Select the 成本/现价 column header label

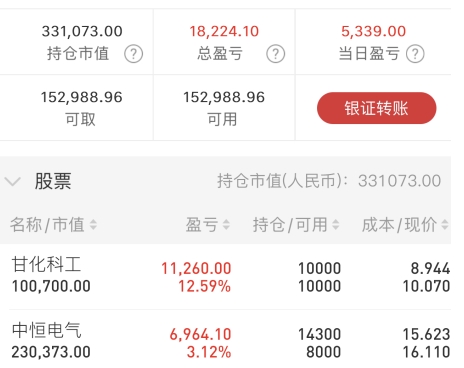click(x=399, y=225)
